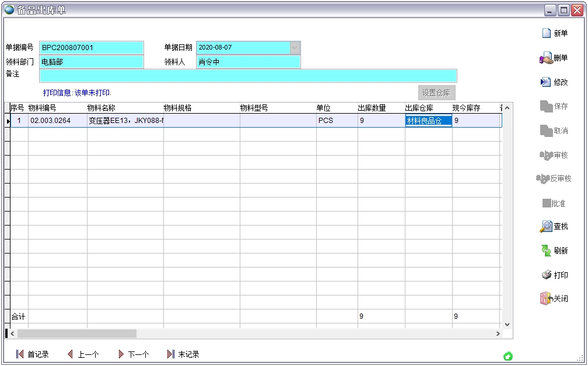Image resolution: width=588 pixels, height=366 pixels.
Task: Click the 删单 delete document icon
Action: pyautogui.click(x=547, y=58)
